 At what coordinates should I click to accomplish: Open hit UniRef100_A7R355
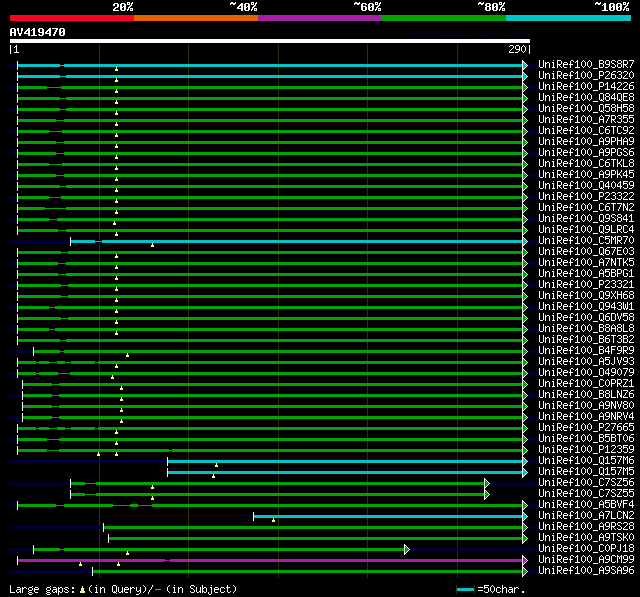pos(586,120)
